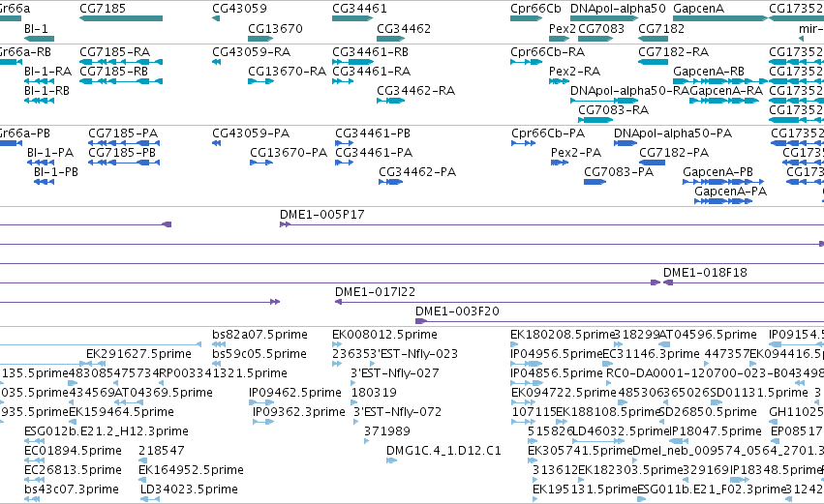Select EST bs59c05.5prime

coord(216,364)
